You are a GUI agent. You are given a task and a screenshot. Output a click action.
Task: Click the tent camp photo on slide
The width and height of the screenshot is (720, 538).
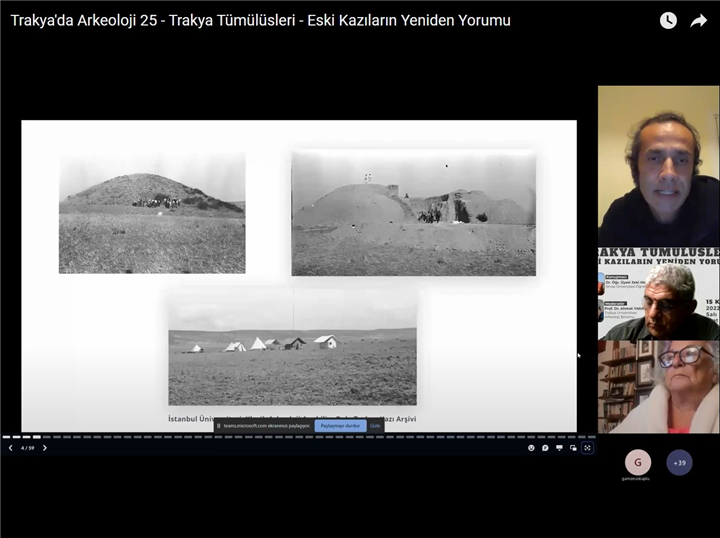point(292,347)
